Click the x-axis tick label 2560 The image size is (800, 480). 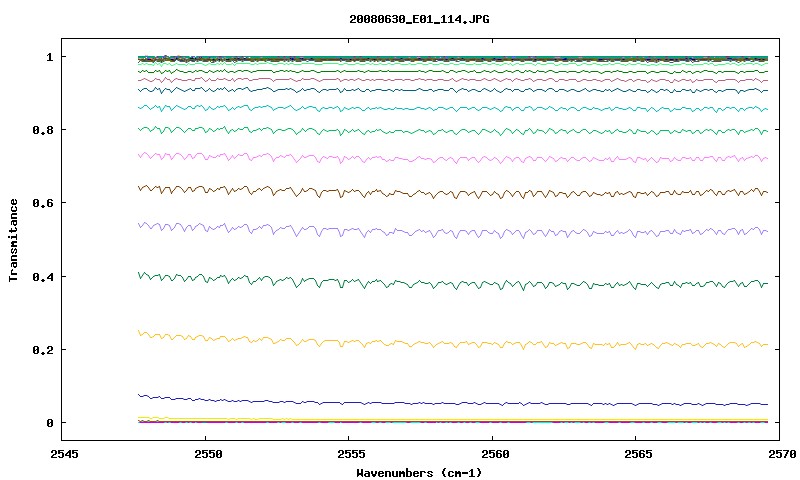pos(495,453)
